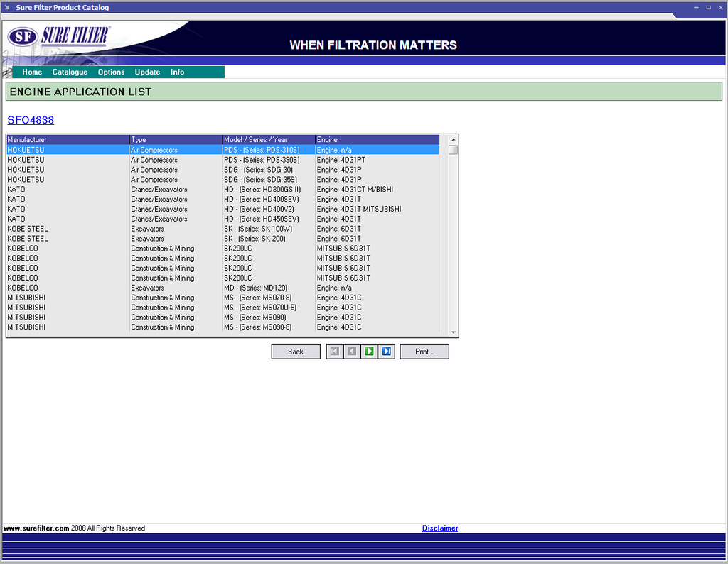This screenshot has width=728, height=564.
Task: Jump to last page of results
Action: pyautogui.click(x=386, y=352)
